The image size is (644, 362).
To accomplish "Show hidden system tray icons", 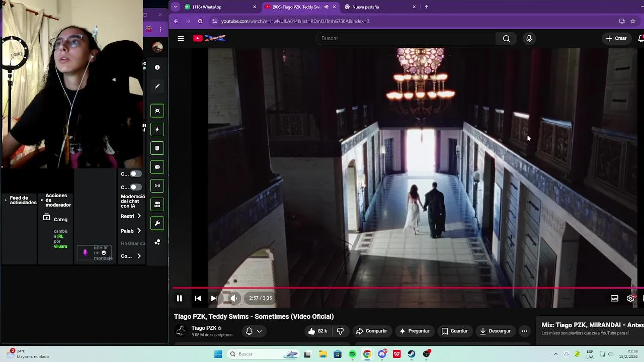I will pos(555,354).
